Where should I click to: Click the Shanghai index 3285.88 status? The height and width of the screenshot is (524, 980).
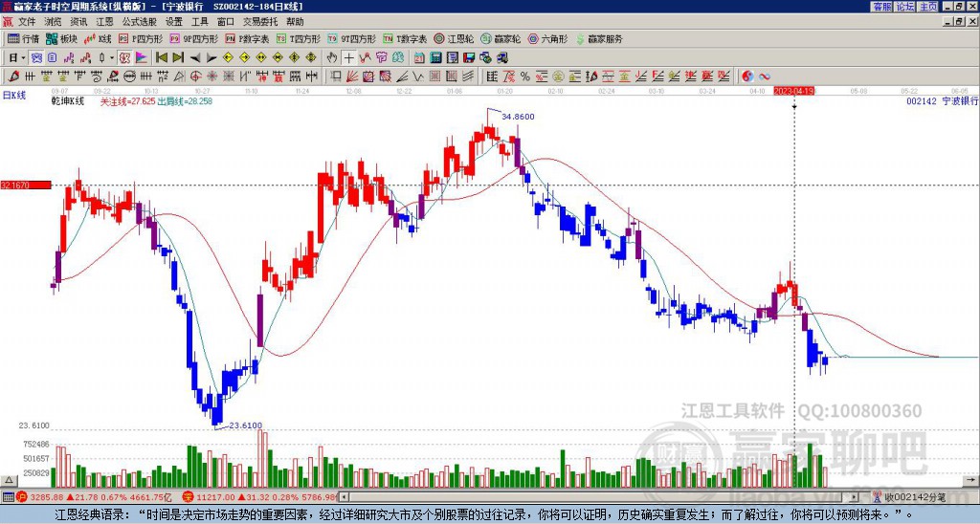[94, 497]
